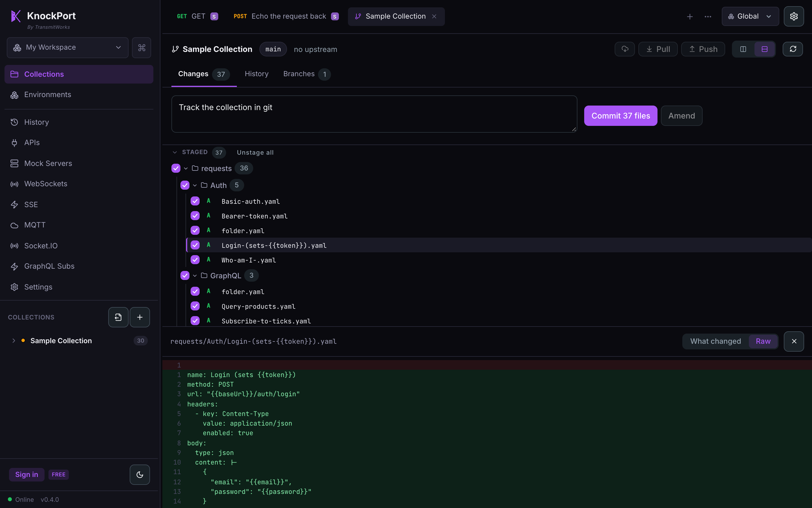Viewport: 812px width, 508px height.
Task: Expand Sample Collection in the sidebar
Action: click(x=14, y=341)
